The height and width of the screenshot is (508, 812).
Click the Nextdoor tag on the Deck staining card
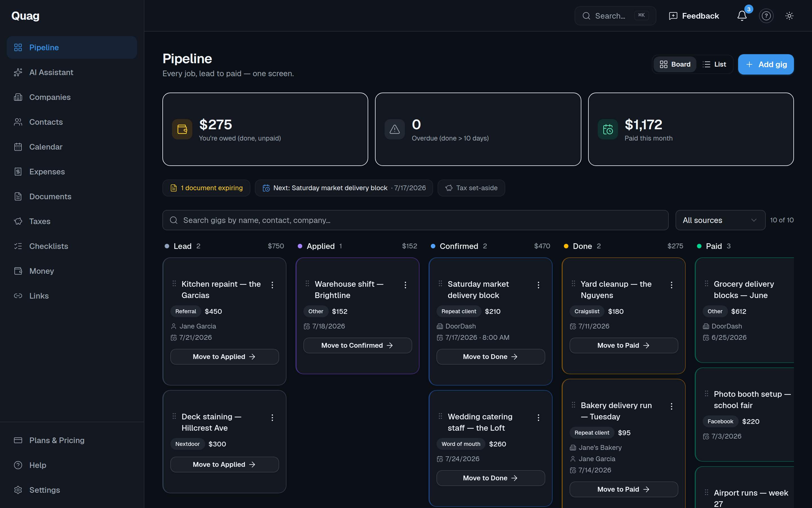pyautogui.click(x=187, y=444)
